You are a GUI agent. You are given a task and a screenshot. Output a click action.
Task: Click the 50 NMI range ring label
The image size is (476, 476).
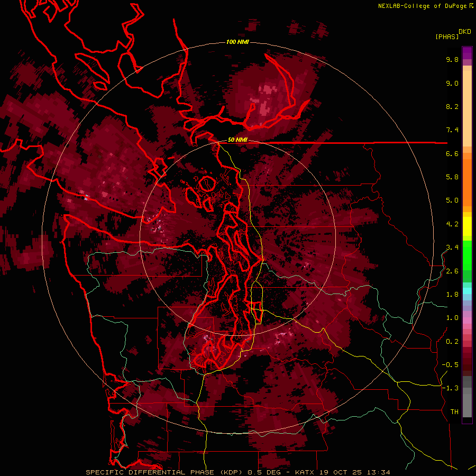[x=237, y=140]
